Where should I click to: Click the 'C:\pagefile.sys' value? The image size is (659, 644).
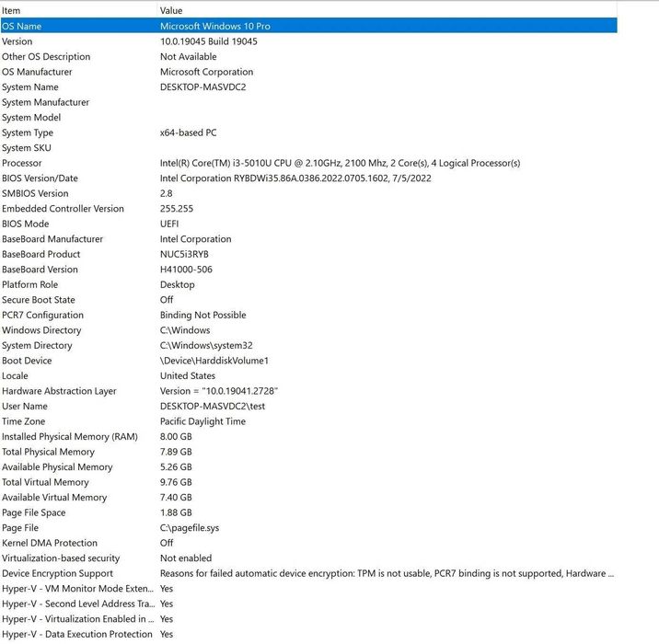[x=190, y=528]
